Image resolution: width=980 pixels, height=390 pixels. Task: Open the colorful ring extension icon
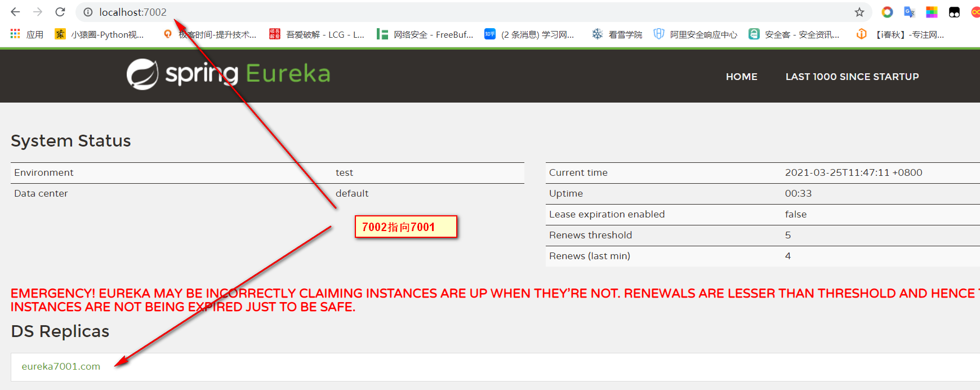coord(887,12)
